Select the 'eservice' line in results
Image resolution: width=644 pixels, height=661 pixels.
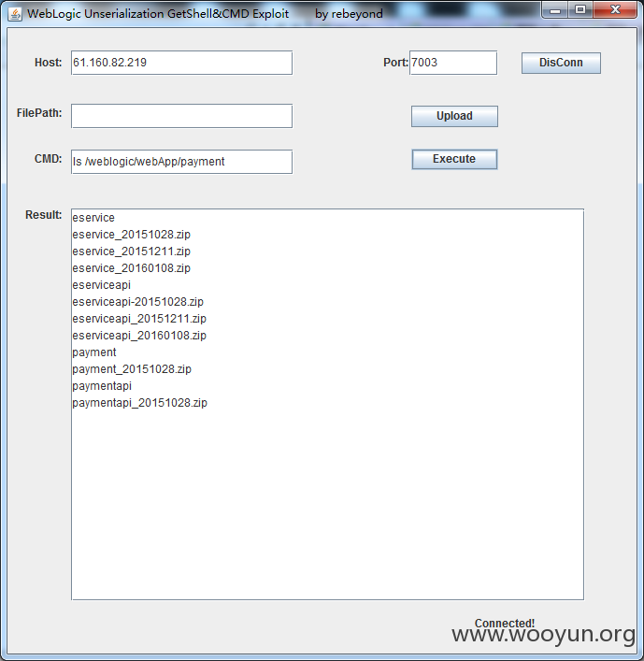click(93, 218)
